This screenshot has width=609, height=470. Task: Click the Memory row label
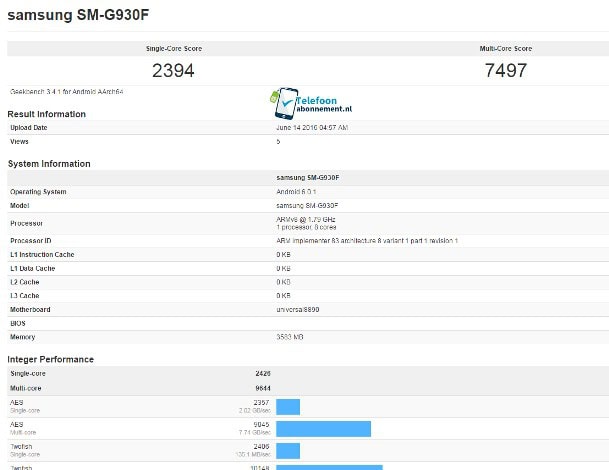tap(23, 337)
